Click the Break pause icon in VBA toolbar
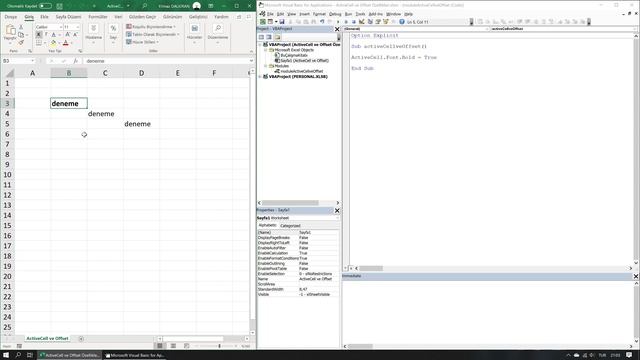The width and height of the screenshot is (640, 360). click(x=346, y=22)
